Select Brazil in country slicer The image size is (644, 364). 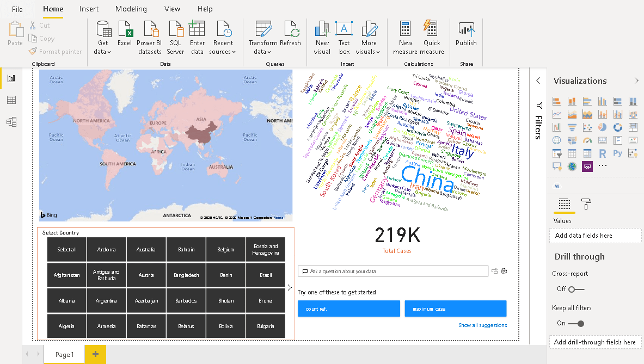coord(265,275)
